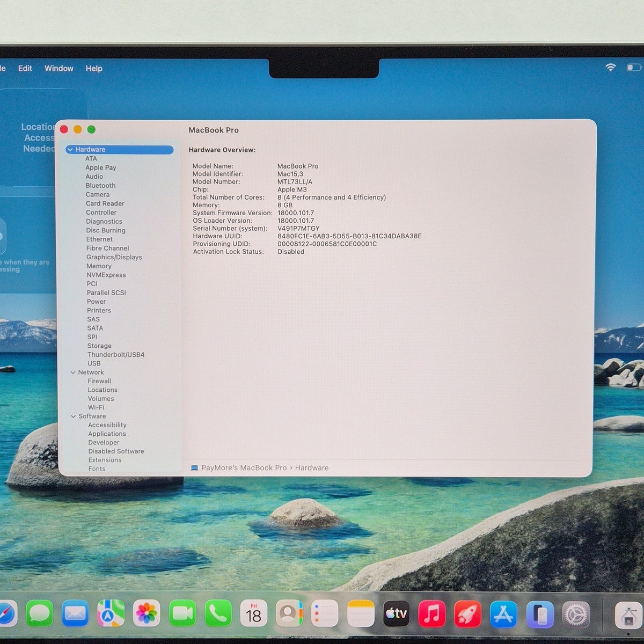This screenshot has width=644, height=644.
Task: Open the Music app in Dock
Action: [431, 613]
